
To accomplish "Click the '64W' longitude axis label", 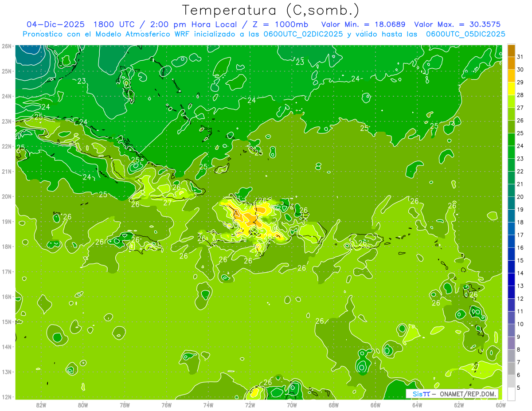I will coord(417,405).
